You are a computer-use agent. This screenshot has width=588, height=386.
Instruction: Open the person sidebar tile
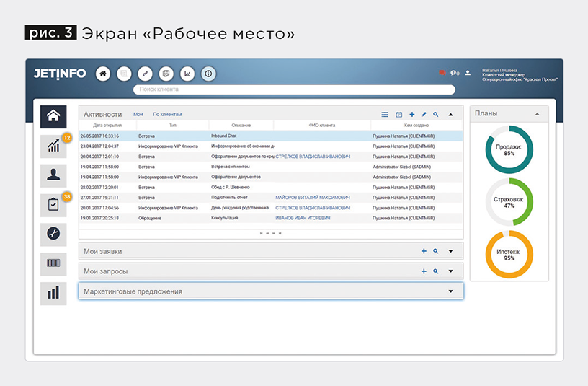pos(53,175)
